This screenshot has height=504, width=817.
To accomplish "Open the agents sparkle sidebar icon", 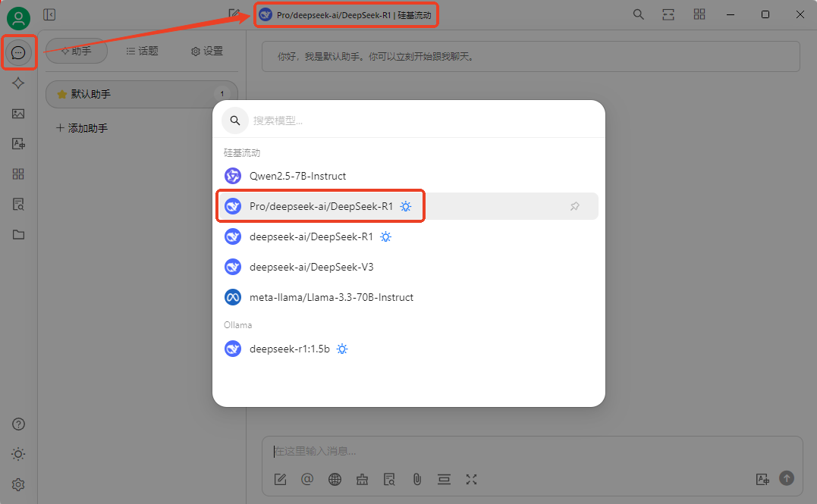I will tap(18, 83).
